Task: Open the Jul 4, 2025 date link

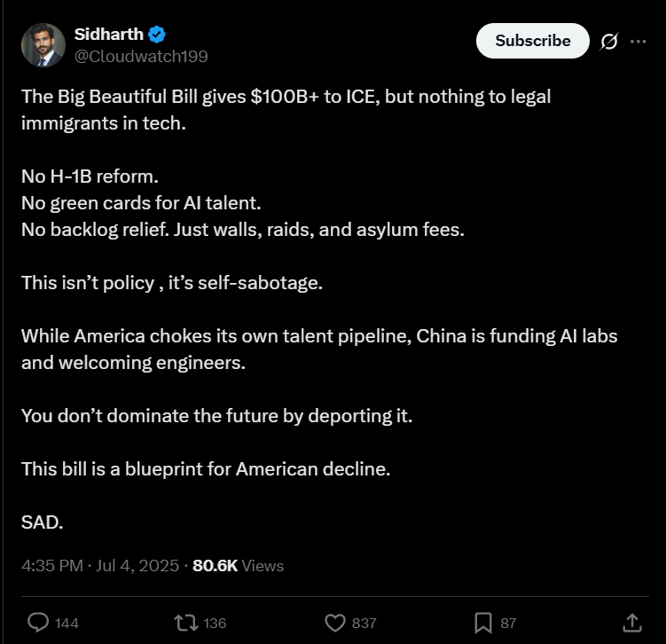Action: (137, 566)
